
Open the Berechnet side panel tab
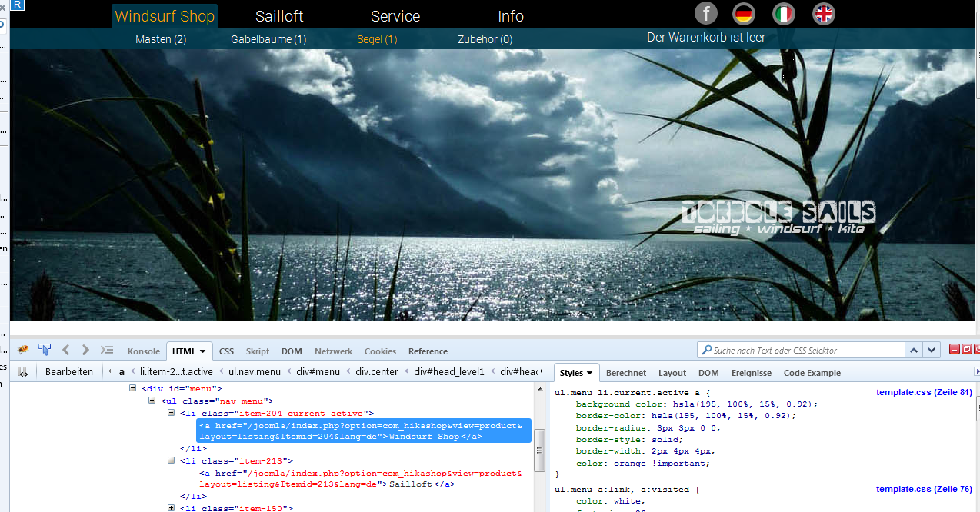625,373
